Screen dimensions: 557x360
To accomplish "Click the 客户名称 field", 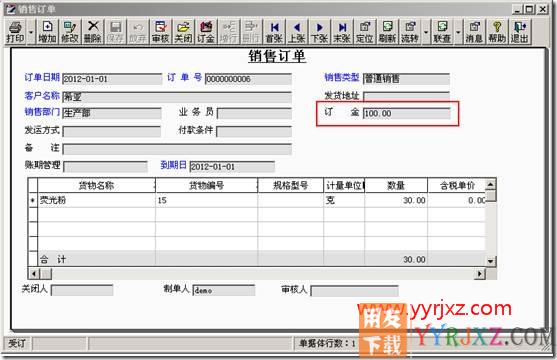I will [177, 97].
